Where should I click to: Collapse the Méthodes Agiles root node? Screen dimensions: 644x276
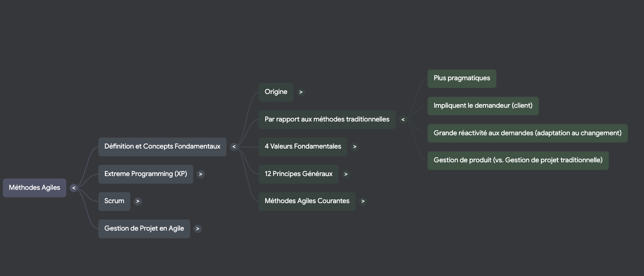pos(73,188)
